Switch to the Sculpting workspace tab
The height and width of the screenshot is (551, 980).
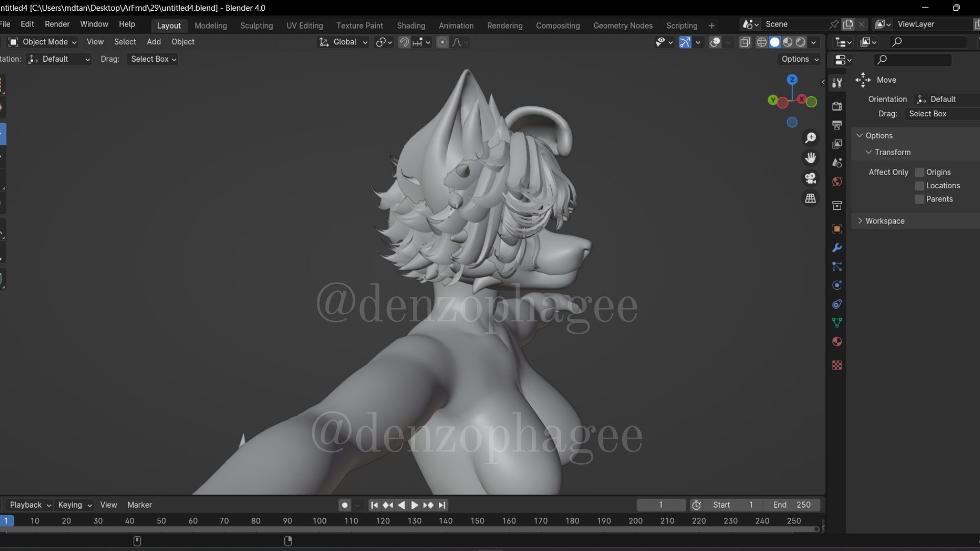[x=256, y=26]
